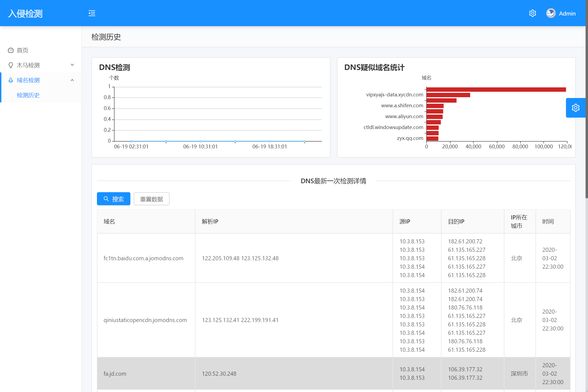The height and width of the screenshot is (392, 588).
Task: Click the Admin avatar image
Action: [x=551, y=13]
